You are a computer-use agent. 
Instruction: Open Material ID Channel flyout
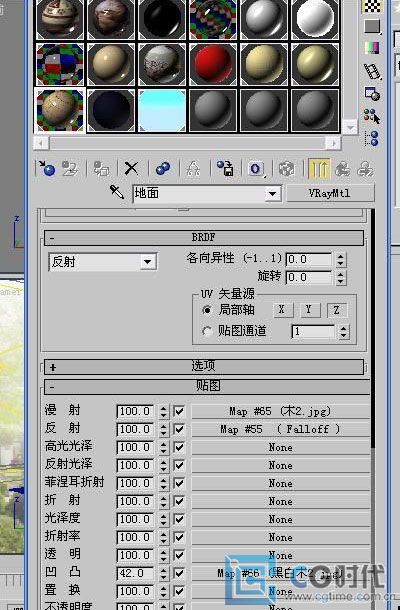click(256, 169)
